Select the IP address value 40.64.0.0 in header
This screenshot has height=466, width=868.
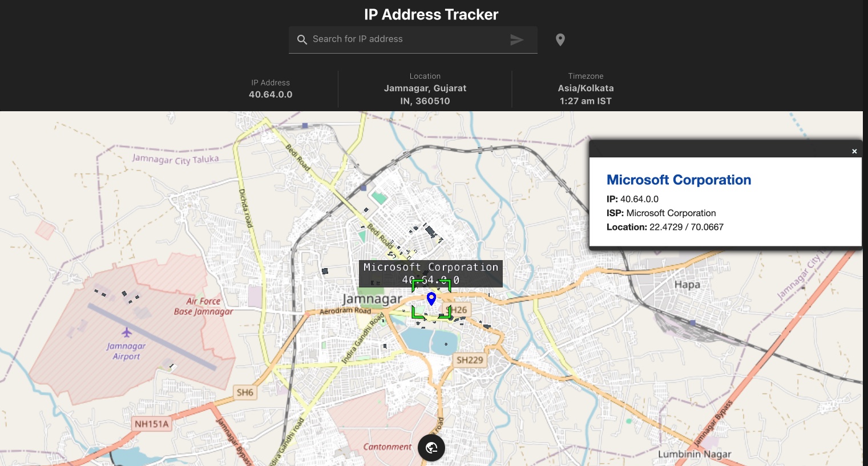point(271,95)
